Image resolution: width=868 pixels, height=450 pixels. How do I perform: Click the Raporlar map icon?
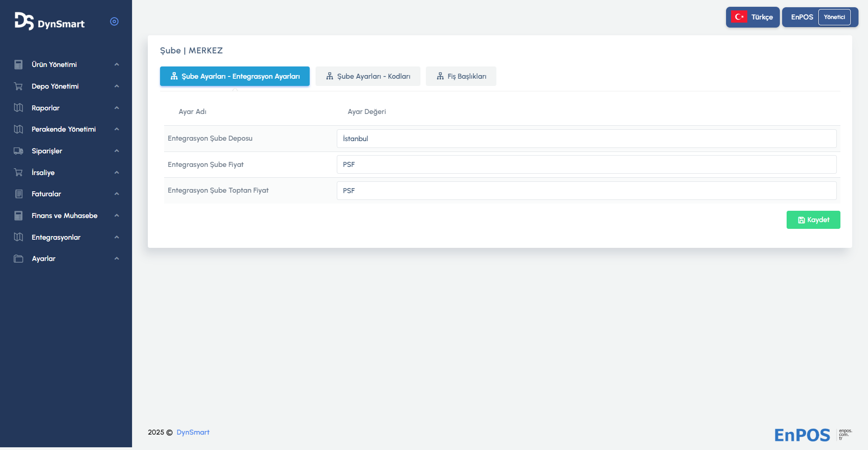[x=19, y=108]
